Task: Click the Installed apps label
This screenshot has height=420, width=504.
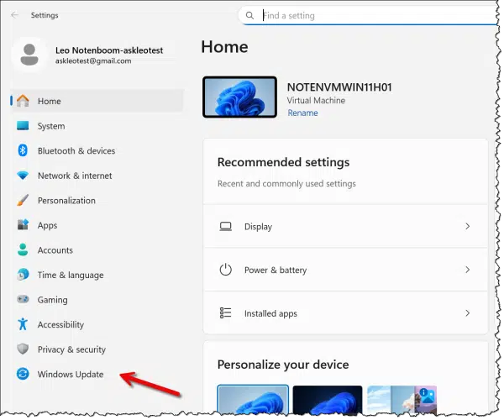Action: click(x=270, y=313)
